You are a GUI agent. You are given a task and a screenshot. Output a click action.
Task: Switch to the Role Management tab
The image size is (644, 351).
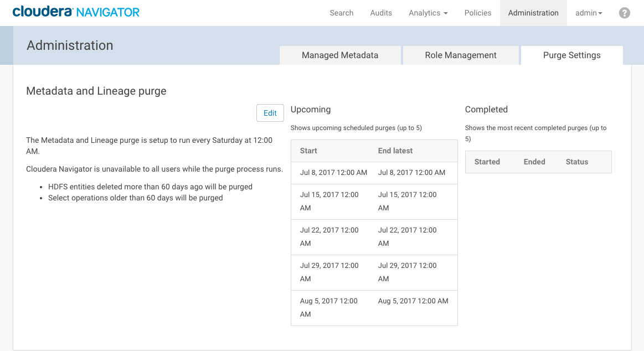pyautogui.click(x=460, y=55)
